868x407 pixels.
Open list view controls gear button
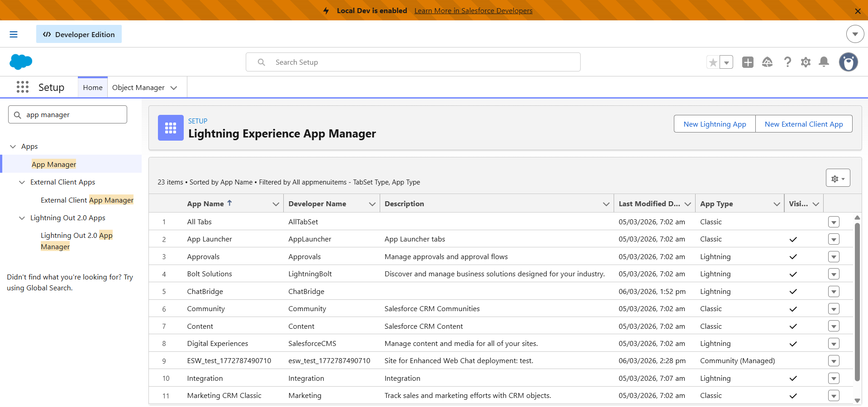(838, 178)
